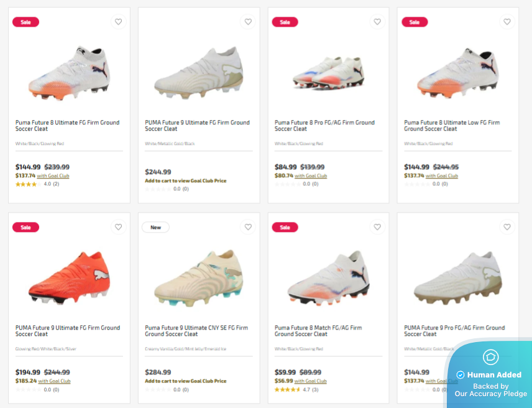The image size is (532, 408).
Task: Heart the Glowing Red PUMA Future 9 Ultimate
Action: click(118, 227)
